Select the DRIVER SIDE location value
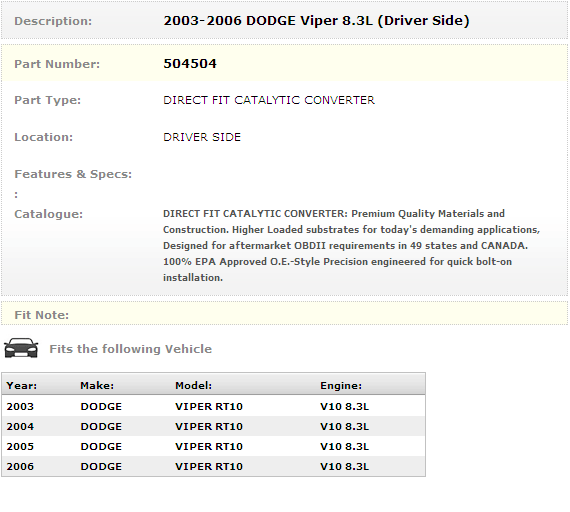The image size is (570, 512). coord(202,137)
